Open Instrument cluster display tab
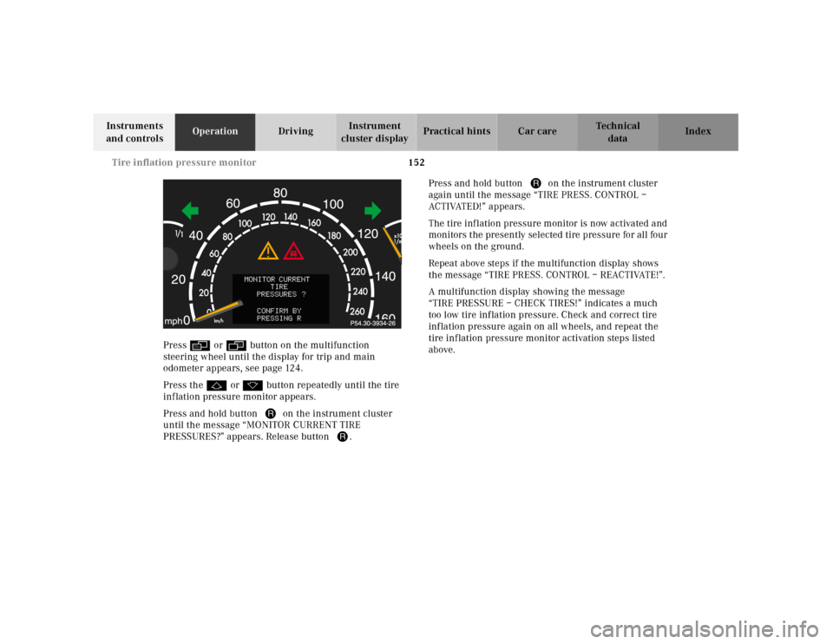Image resolution: width=833 pixels, height=644 pixels. click(x=376, y=132)
